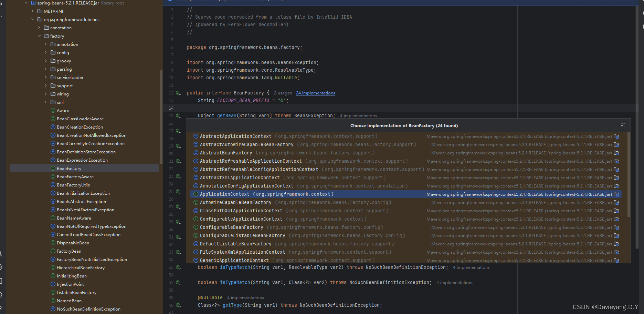Click '2 usages' hint on BeanFactory
This screenshot has height=314, width=644.
(x=283, y=93)
